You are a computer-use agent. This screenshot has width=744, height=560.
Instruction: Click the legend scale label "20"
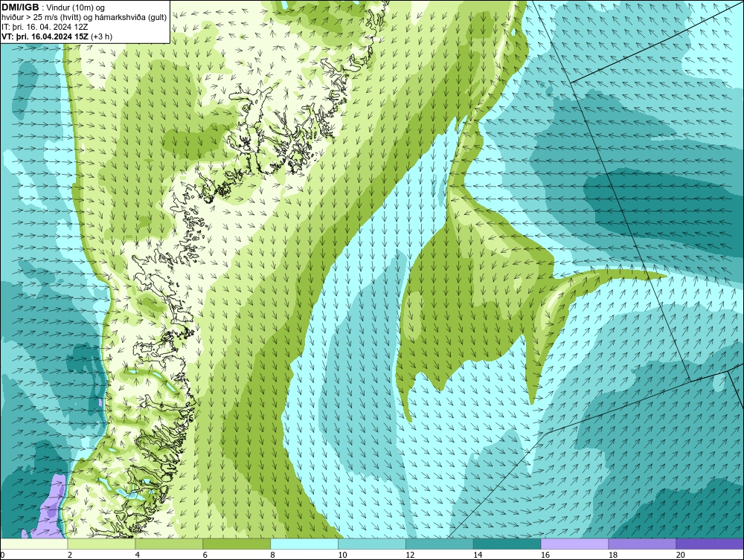pyautogui.click(x=681, y=555)
